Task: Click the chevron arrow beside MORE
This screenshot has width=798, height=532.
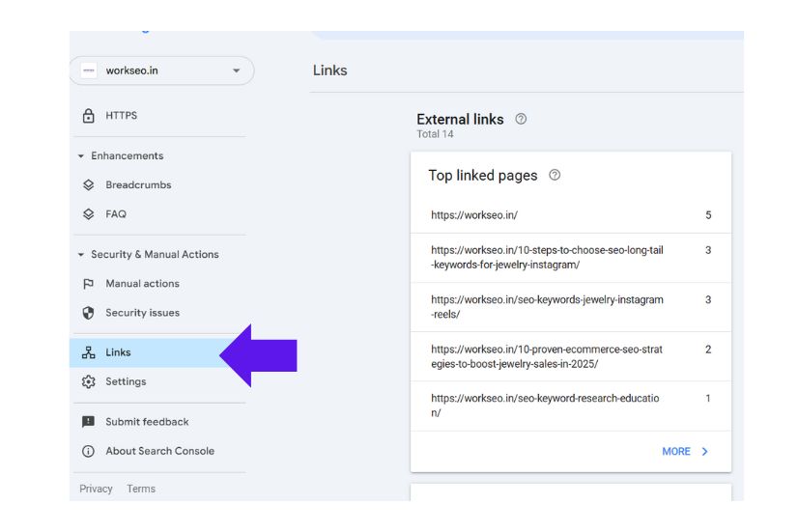Action: [705, 452]
